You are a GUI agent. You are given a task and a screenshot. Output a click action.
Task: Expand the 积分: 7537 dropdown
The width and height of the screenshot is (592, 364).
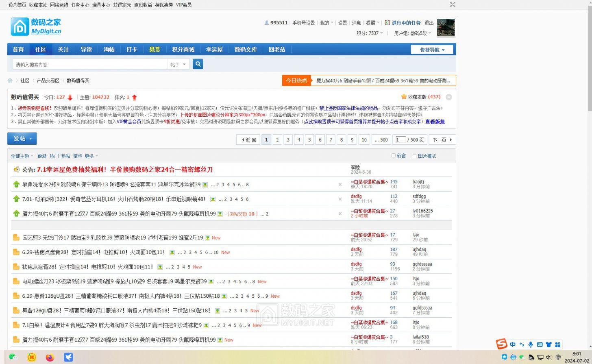pos(370,33)
